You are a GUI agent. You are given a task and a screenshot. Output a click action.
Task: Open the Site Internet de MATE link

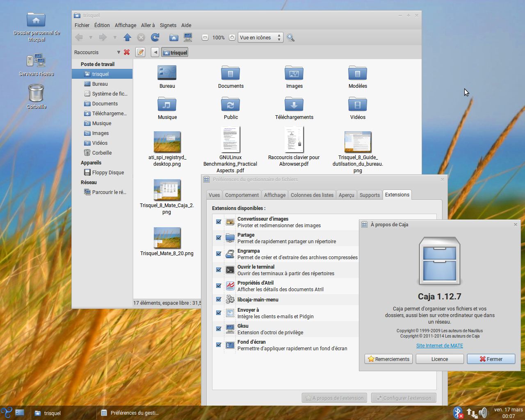(440, 346)
